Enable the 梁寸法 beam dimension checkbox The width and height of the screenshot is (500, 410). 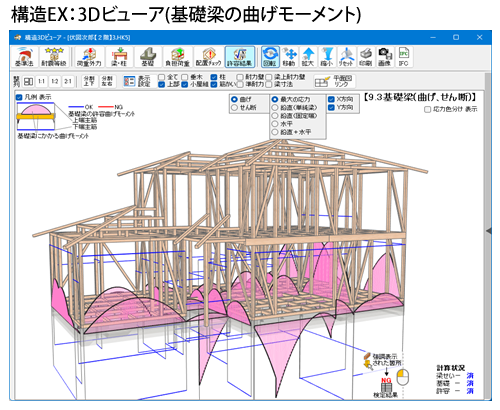pyautogui.click(x=269, y=85)
